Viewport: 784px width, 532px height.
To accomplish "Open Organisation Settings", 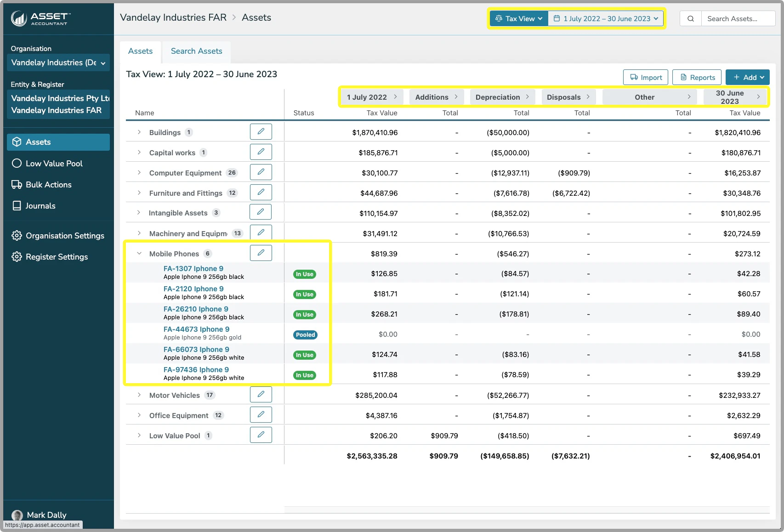I will pyautogui.click(x=65, y=235).
